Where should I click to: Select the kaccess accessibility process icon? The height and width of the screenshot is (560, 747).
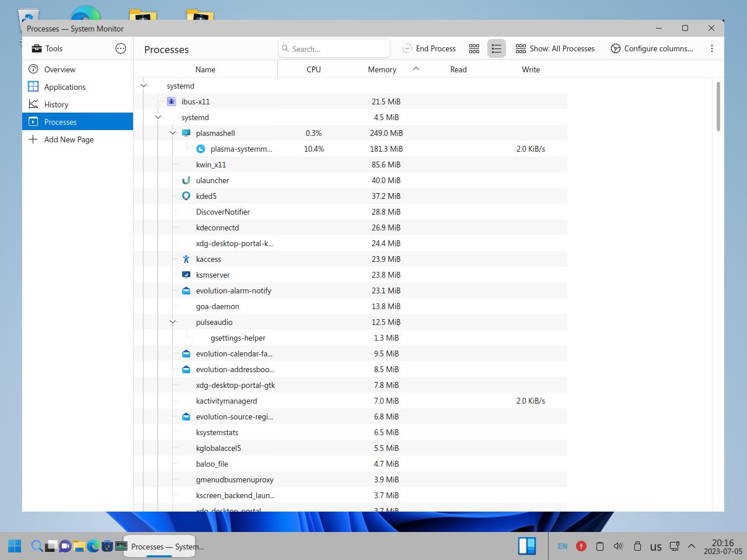[186, 259]
